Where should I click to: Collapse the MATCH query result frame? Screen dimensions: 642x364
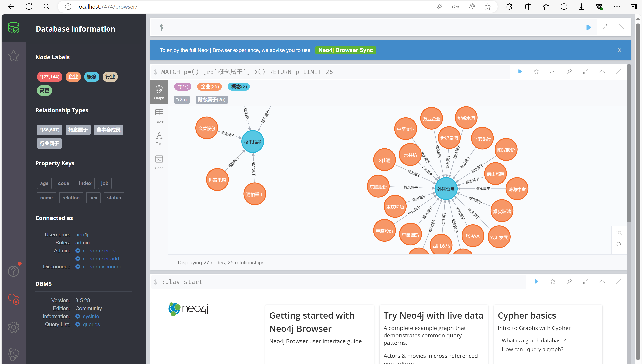[x=602, y=72]
